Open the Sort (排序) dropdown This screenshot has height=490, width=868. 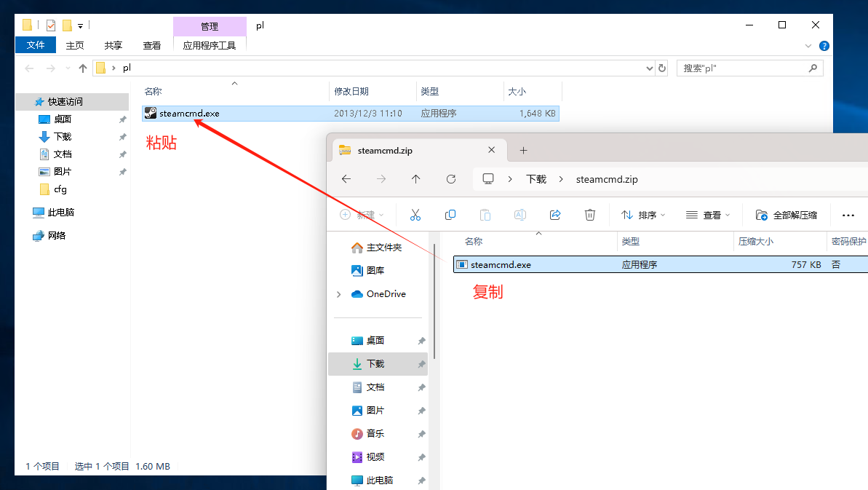point(645,215)
